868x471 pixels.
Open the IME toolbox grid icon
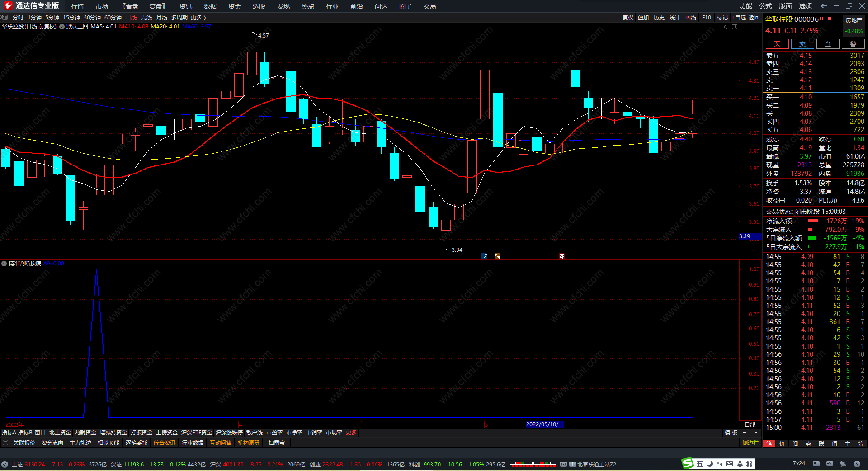click(x=749, y=464)
